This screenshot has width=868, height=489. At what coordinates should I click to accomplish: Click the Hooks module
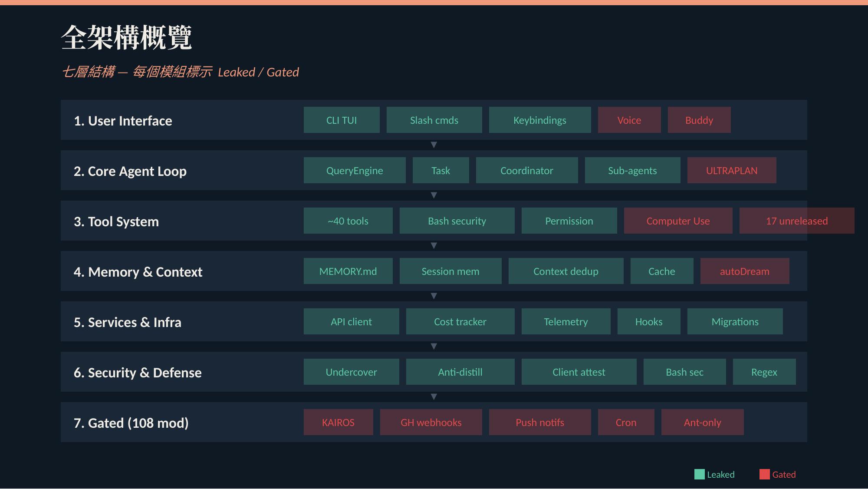[649, 321]
